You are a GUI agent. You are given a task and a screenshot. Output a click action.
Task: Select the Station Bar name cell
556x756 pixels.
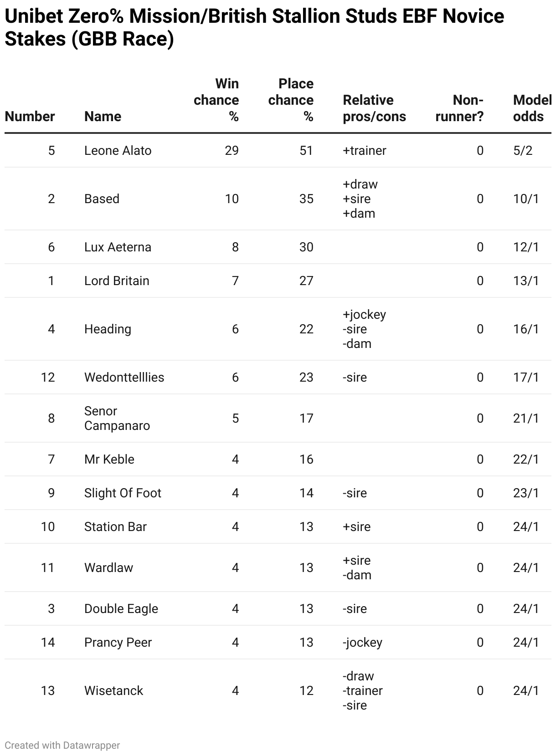pyautogui.click(x=115, y=527)
